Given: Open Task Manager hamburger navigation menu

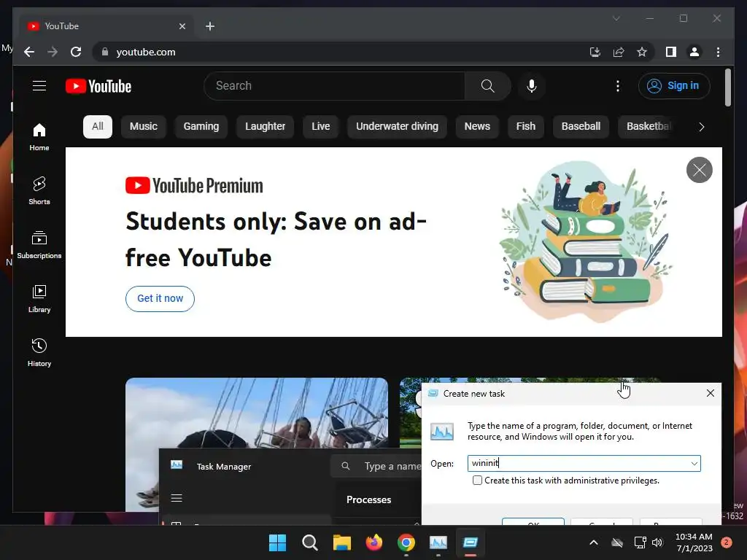Looking at the screenshot, I should tap(177, 498).
